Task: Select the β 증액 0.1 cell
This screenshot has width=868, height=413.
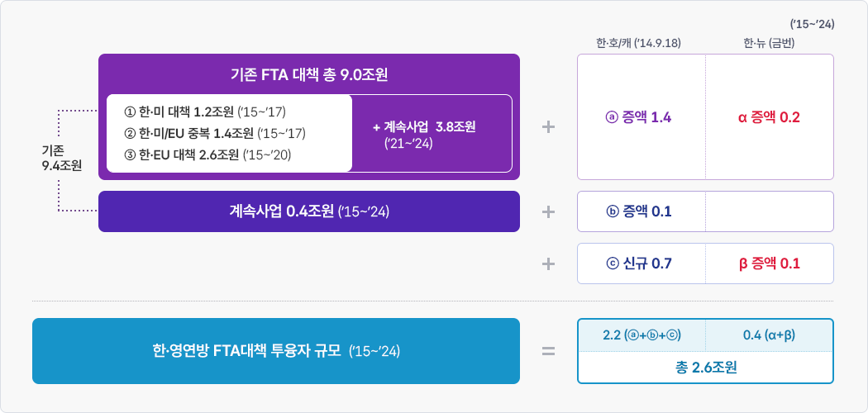Action: [769, 263]
